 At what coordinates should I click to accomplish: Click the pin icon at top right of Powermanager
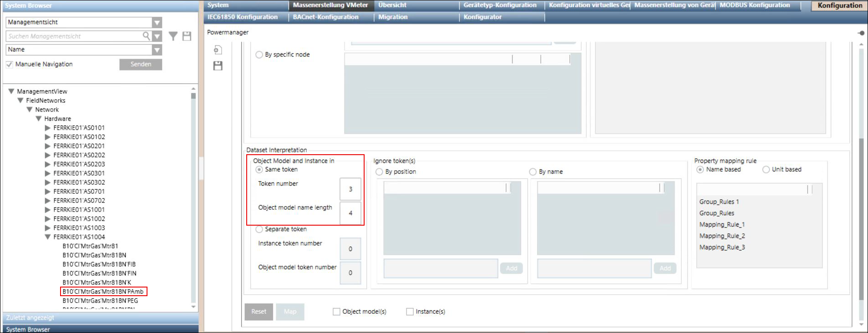pyautogui.click(x=861, y=33)
